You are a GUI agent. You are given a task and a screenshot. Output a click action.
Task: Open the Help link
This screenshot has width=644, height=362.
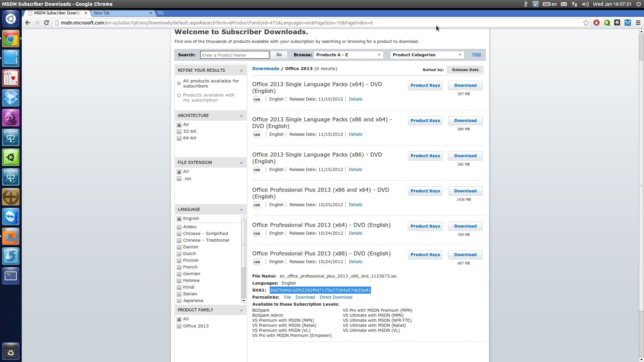click(477, 54)
